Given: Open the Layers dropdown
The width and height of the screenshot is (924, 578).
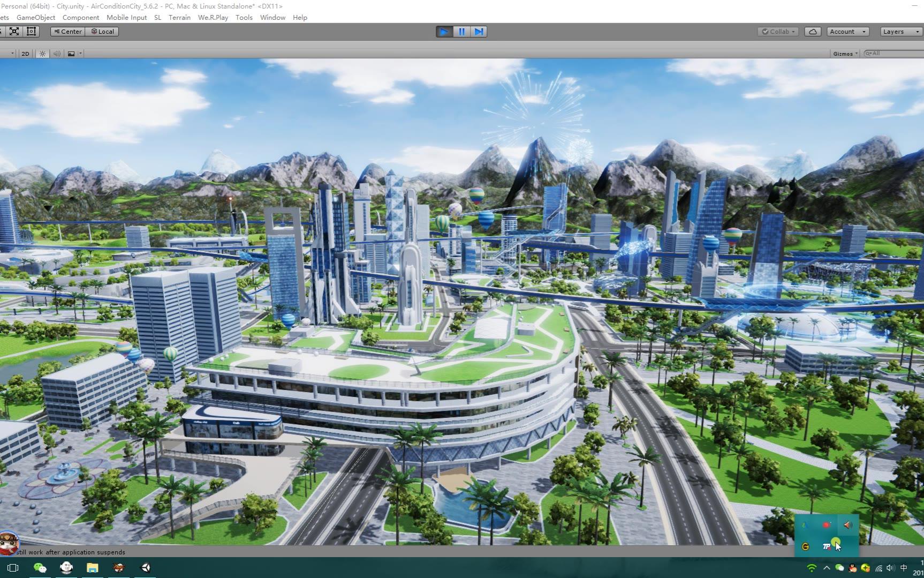Looking at the screenshot, I should click(902, 32).
